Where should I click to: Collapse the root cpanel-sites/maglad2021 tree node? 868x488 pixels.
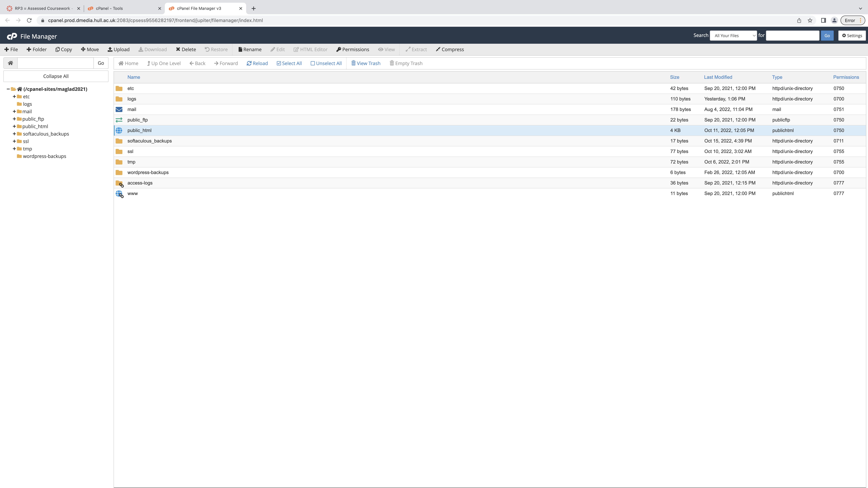click(x=8, y=89)
